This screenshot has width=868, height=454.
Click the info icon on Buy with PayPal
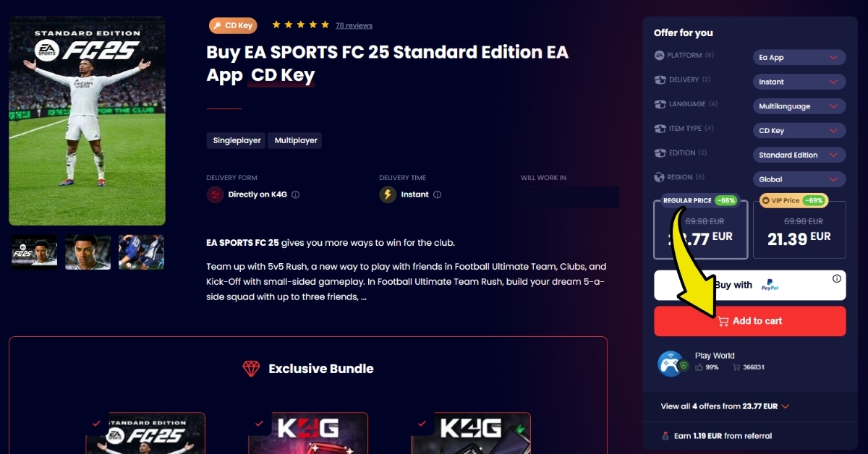837,278
